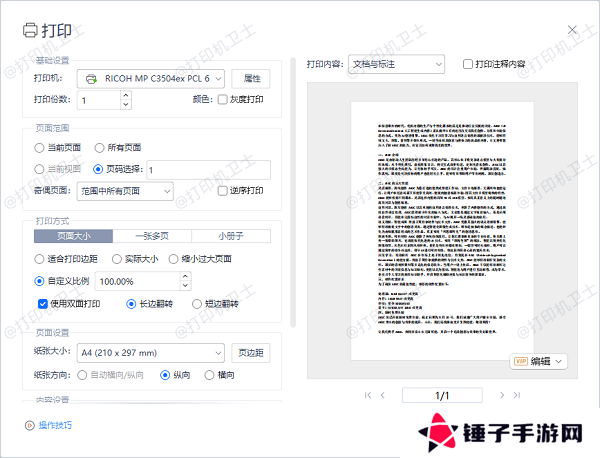Switch to the 页面大小 tab
This screenshot has width=600, height=458.
click(73, 236)
